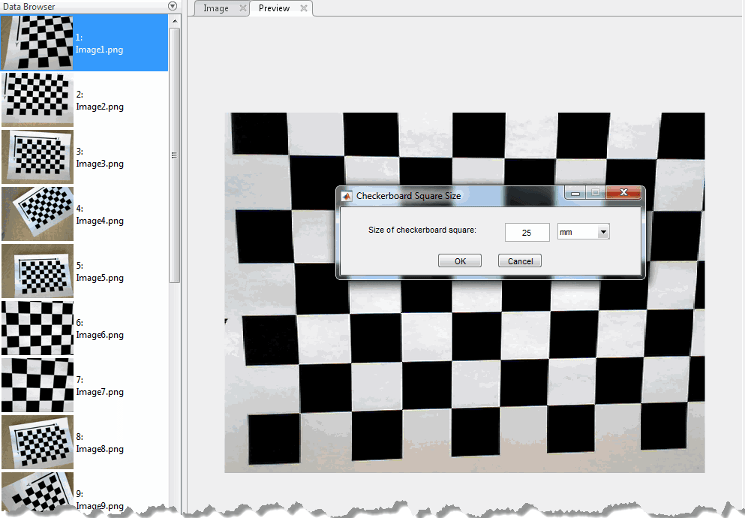The width and height of the screenshot is (745, 518).
Task: Select Image5.png thumbnail
Action: 37,271
